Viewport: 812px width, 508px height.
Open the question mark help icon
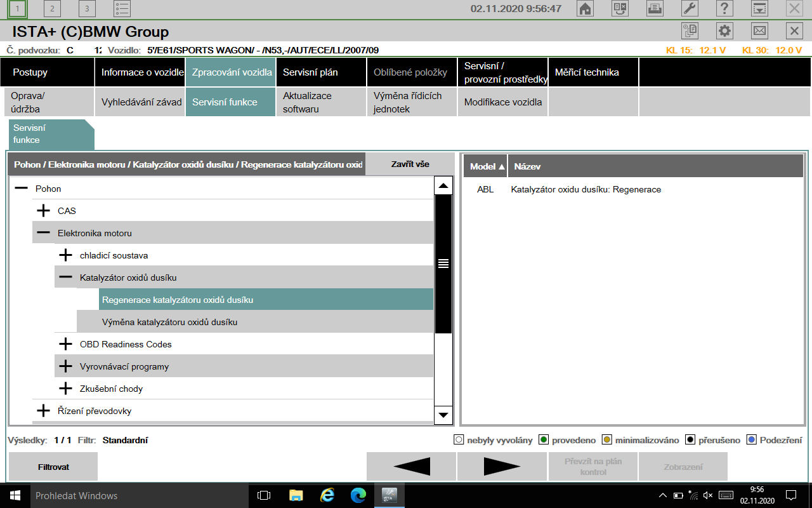point(724,9)
